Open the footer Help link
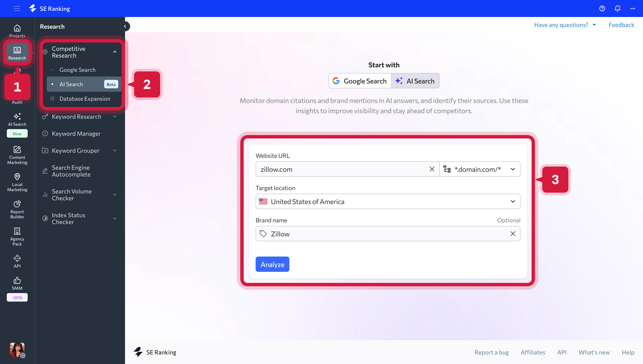This screenshot has width=643, height=364. 628,352
